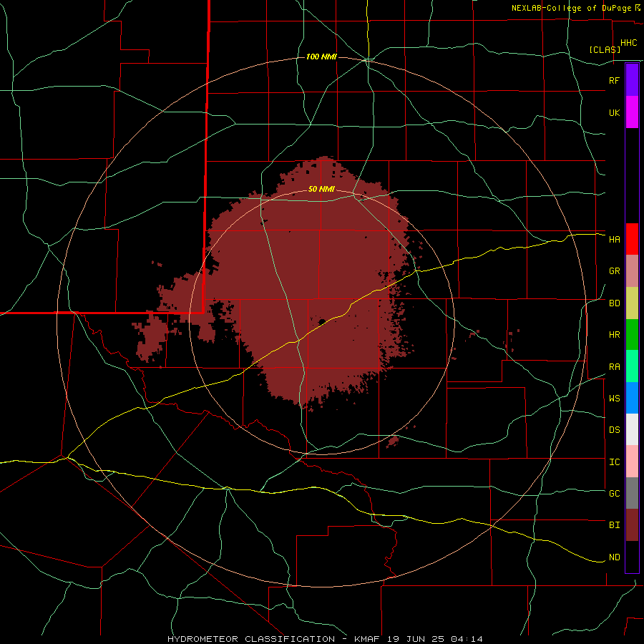Click the '[CLAS]' units label
Viewport: 644px width, 644px height.
(x=604, y=49)
